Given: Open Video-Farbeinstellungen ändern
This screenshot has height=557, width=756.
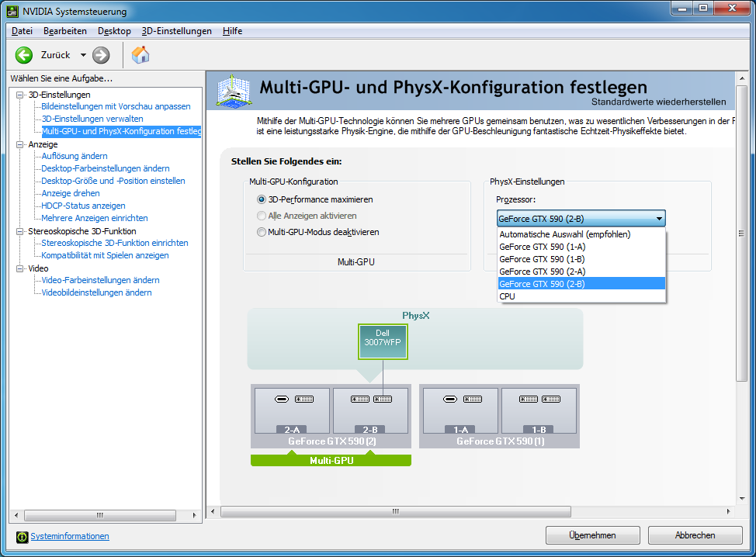Looking at the screenshot, I should (x=100, y=280).
